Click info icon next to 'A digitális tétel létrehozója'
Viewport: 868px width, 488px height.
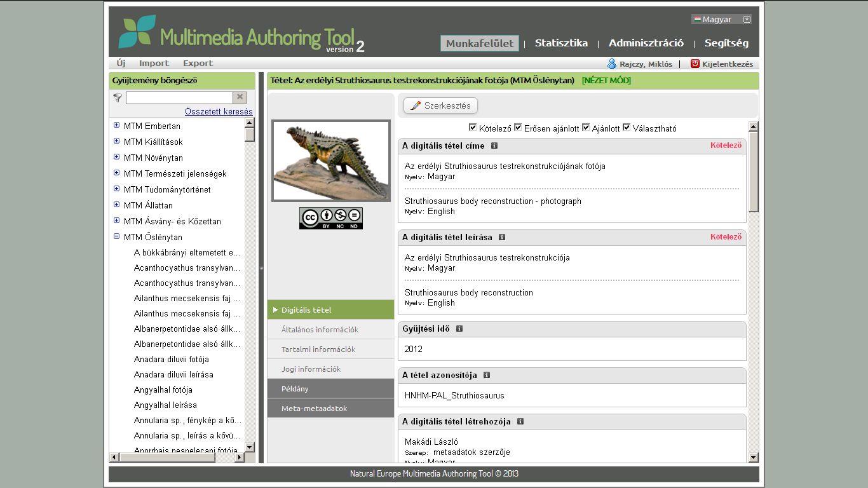pyautogui.click(x=520, y=421)
